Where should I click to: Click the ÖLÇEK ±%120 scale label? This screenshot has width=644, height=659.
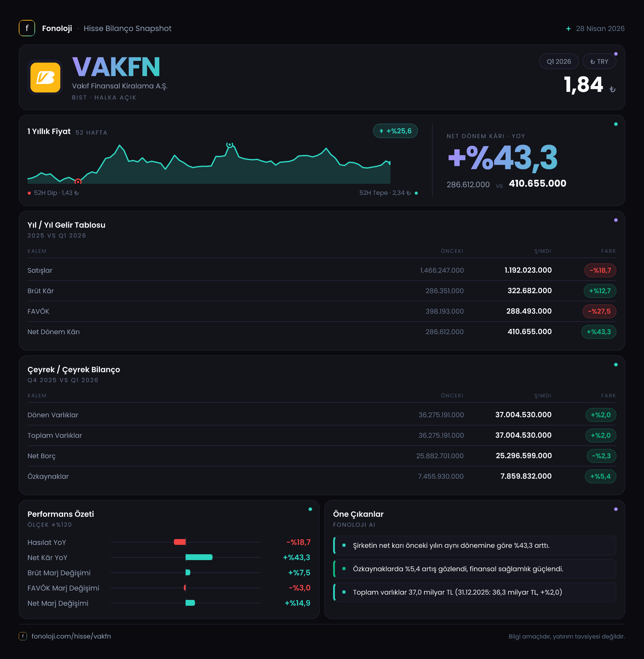(50, 525)
